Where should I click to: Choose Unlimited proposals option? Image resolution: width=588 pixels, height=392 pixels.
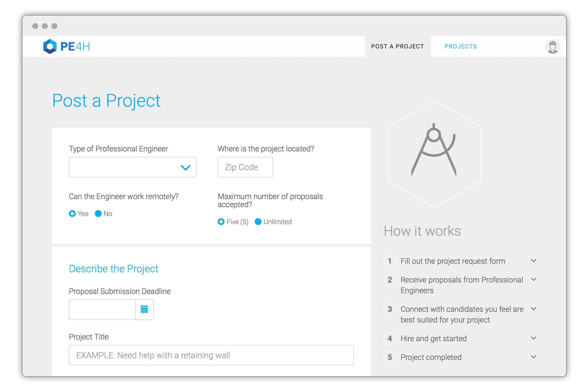pos(258,222)
